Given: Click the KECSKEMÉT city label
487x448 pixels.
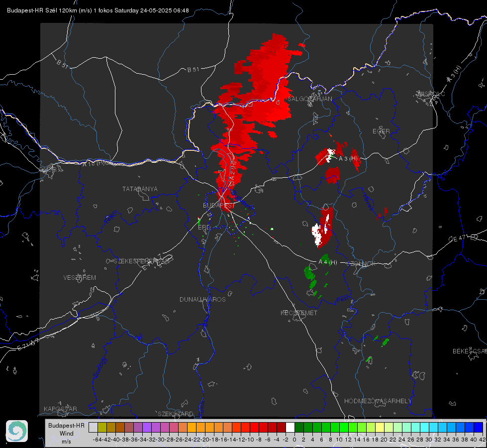Looking at the screenshot, I should (x=299, y=313).
